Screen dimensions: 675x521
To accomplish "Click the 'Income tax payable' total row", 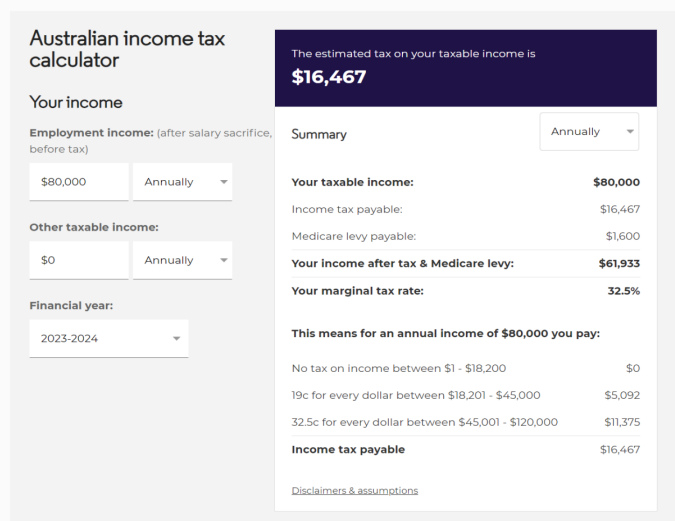I will coord(466,450).
